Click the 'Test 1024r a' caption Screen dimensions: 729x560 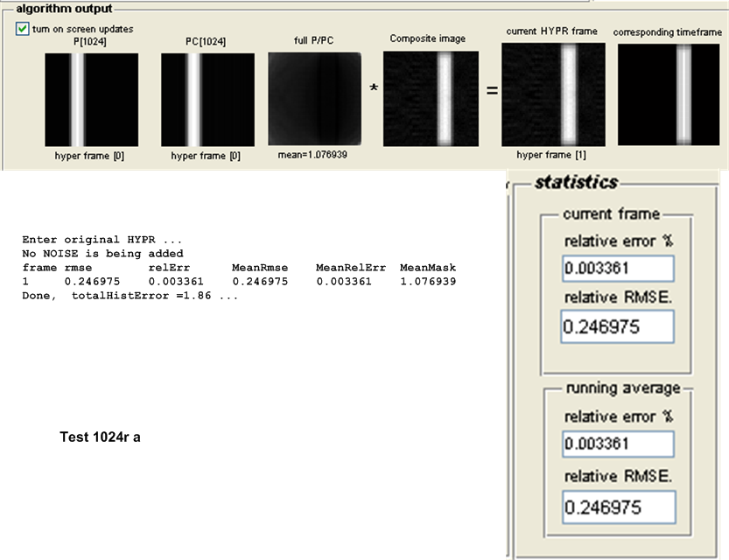(100, 436)
